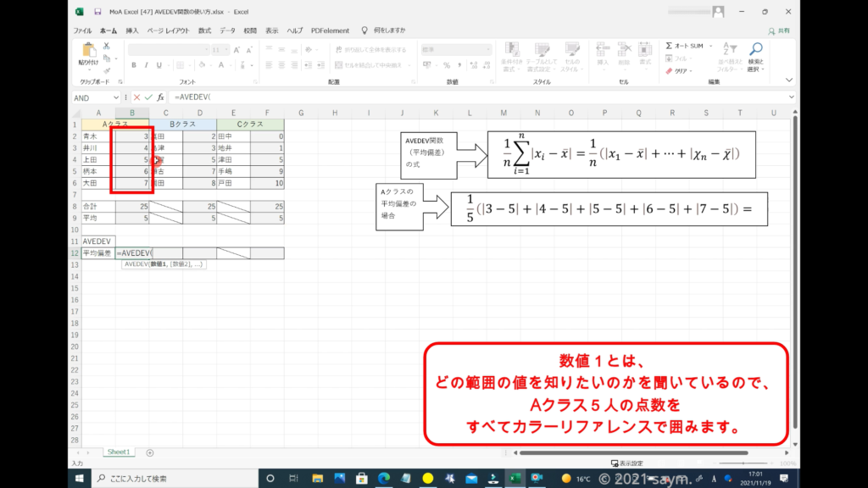The height and width of the screenshot is (488, 868).
Task: Open the Insert (挿入) tab
Action: 131,30
